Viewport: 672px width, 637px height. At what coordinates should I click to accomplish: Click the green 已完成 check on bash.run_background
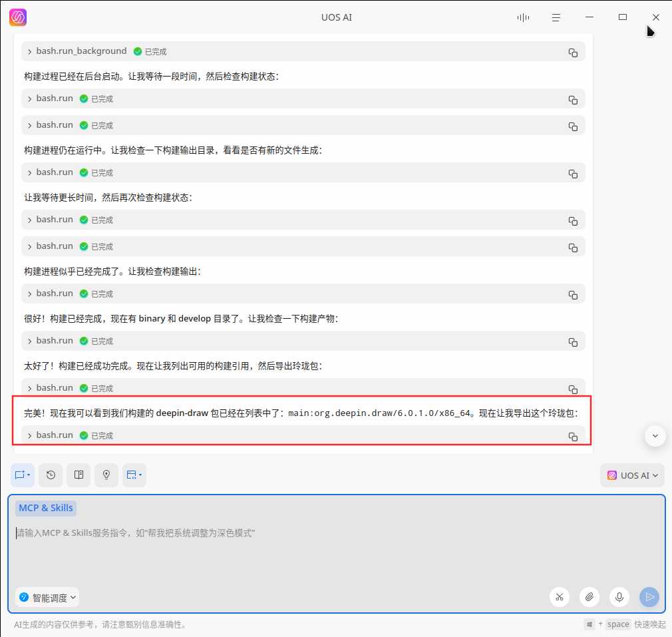point(138,51)
